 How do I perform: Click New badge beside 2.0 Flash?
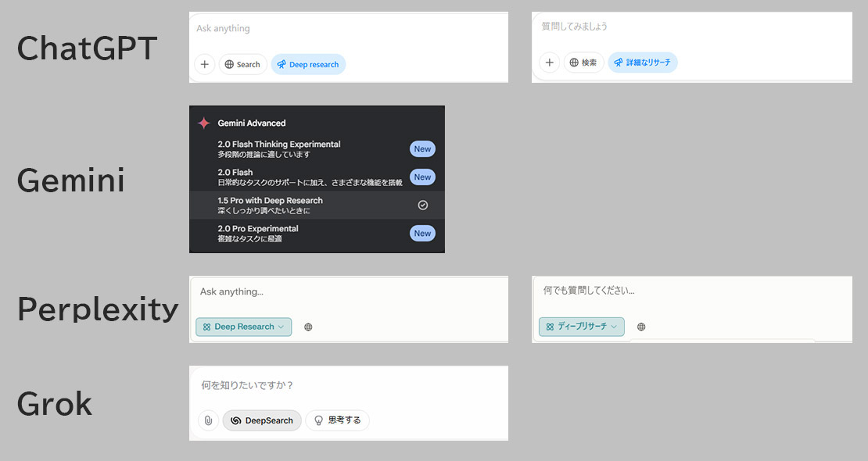[x=422, y=177]
